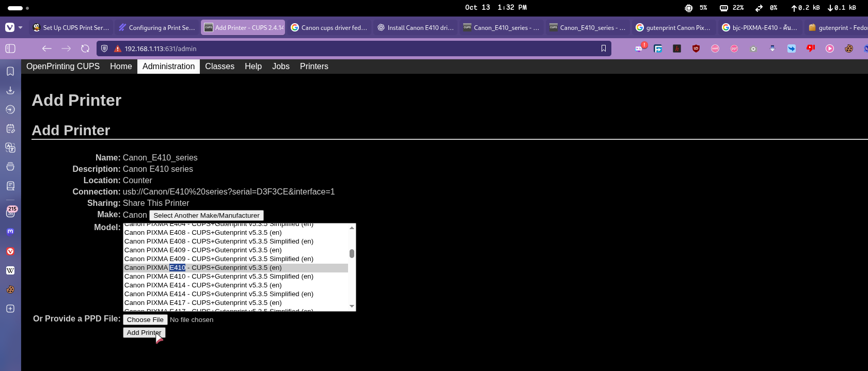868x371 pixels.
Task: Click the Add Printer button
Action: (144, 333)
